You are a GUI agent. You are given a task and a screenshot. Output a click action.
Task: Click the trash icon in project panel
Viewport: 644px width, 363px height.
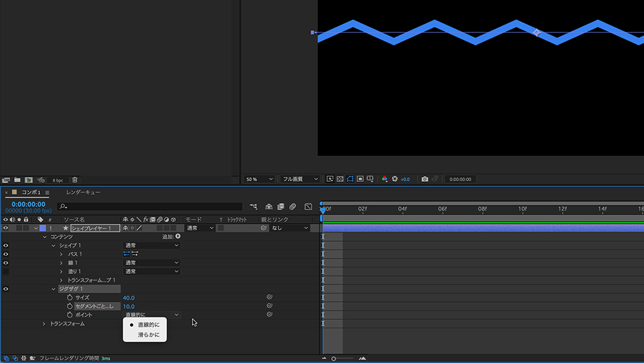pos(75,180)
